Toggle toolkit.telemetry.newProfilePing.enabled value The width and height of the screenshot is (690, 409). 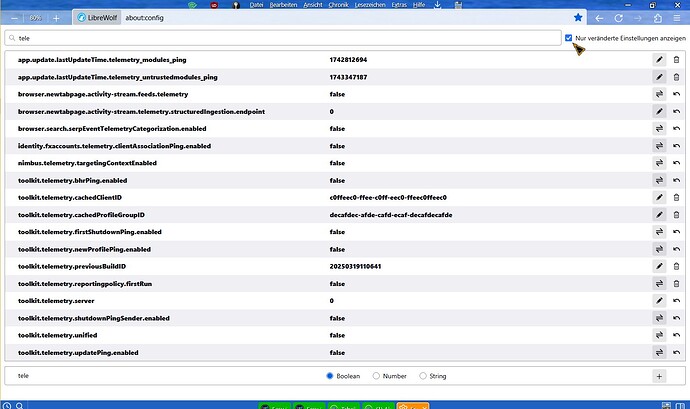point(659,249)
